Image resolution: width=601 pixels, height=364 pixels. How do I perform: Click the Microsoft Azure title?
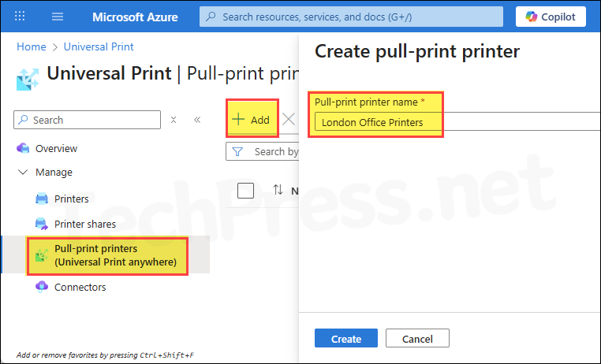click(x=135, y=17)
